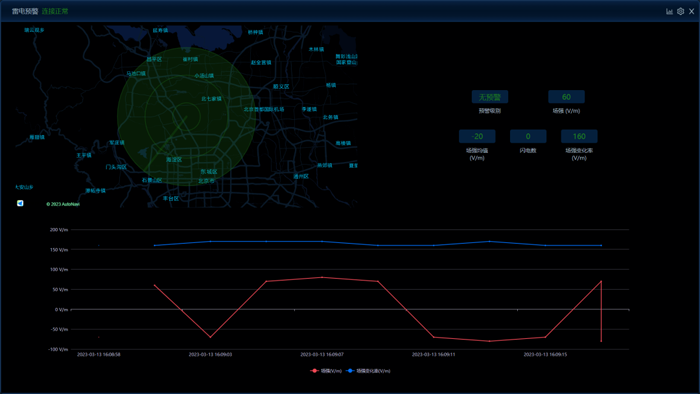Click the 海淀区 label on the map
The image size is (700, 394).
point(174,159)
